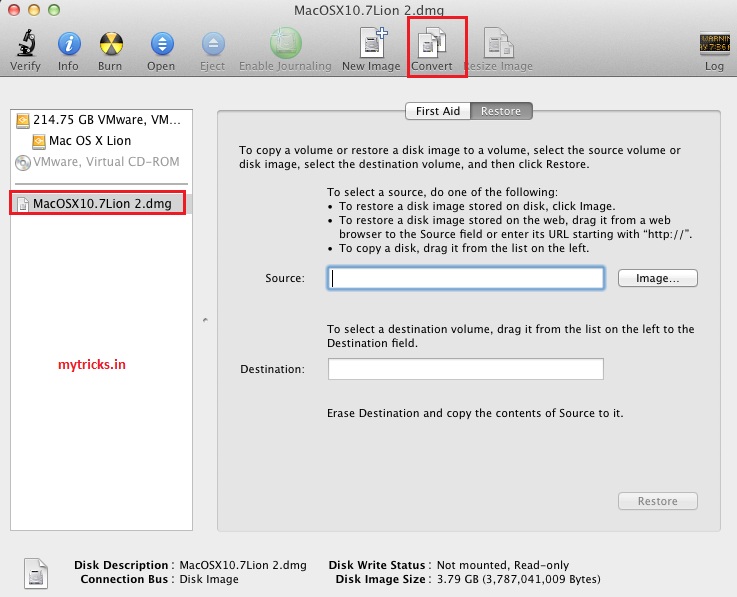Click the Resize Image icon

pos(498,43)
